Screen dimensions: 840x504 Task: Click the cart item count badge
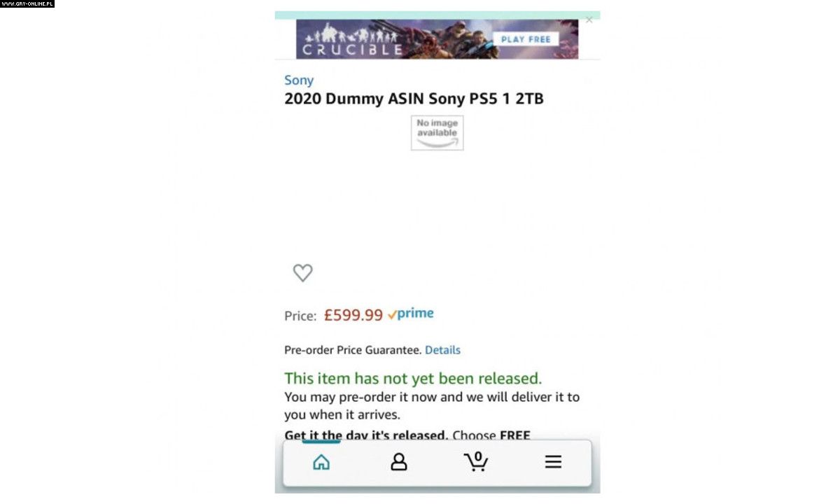(478, 456)
